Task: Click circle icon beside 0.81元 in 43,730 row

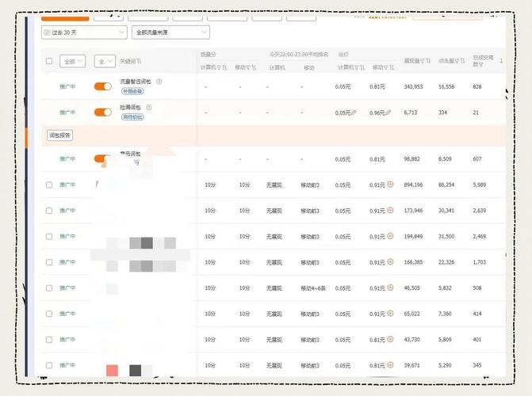Action: pos(390,339)
